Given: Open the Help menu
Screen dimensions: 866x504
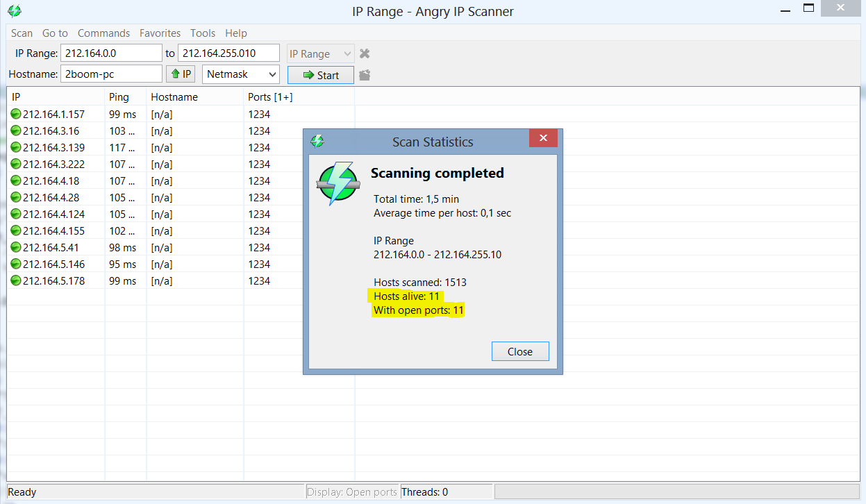Looking at the screenshot, I should (x=236, y=33).
